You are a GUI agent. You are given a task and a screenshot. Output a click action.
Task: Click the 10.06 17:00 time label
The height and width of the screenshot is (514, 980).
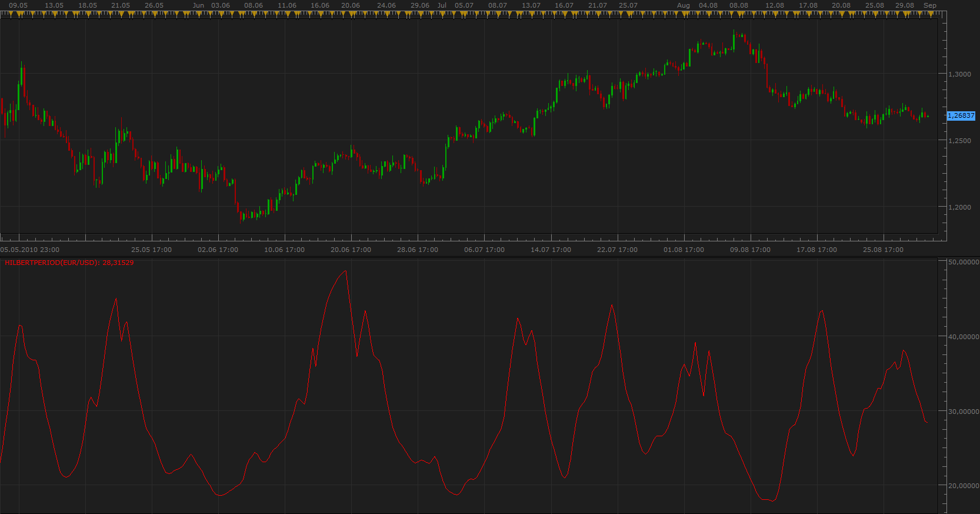285,250
